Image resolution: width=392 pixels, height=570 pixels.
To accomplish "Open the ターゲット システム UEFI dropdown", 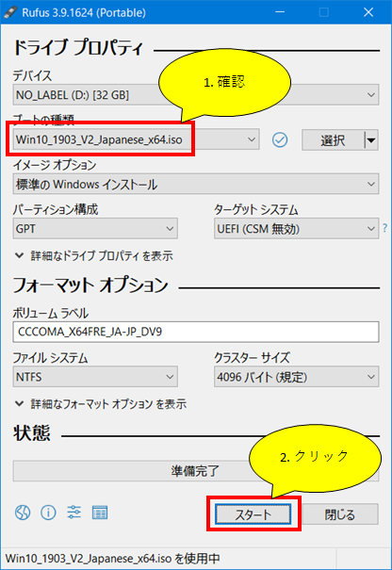I will click(297, 228).
